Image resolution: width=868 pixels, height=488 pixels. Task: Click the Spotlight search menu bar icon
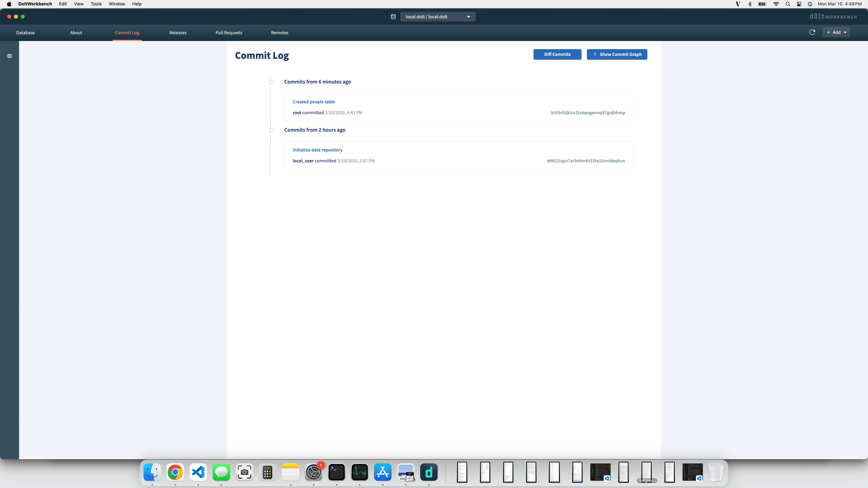tap(788, 4)
